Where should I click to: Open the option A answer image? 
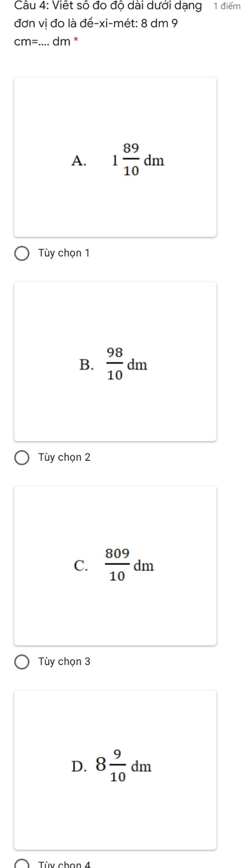(x=115, y=157)
